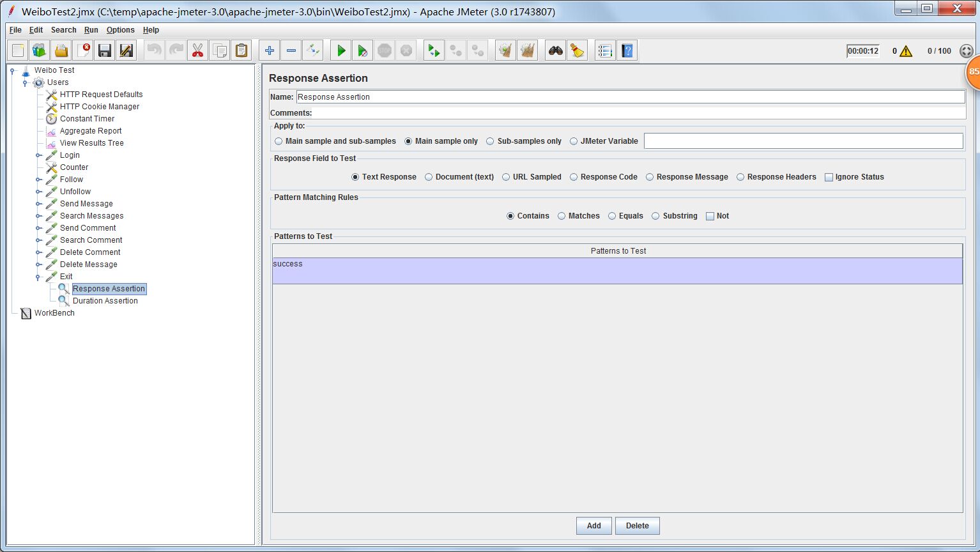Click the Patterns to Test column header

(x=618, y=251)
